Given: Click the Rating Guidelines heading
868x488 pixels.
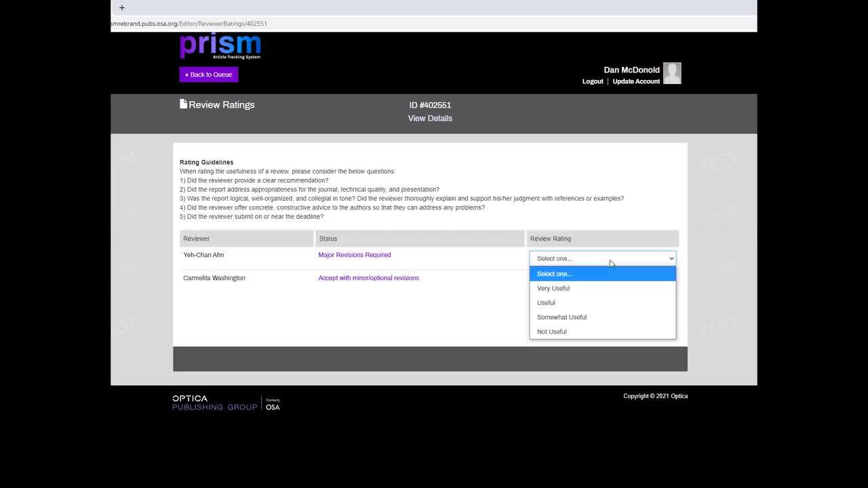Looking at the screenshot, I should click(x=206, y=163).
